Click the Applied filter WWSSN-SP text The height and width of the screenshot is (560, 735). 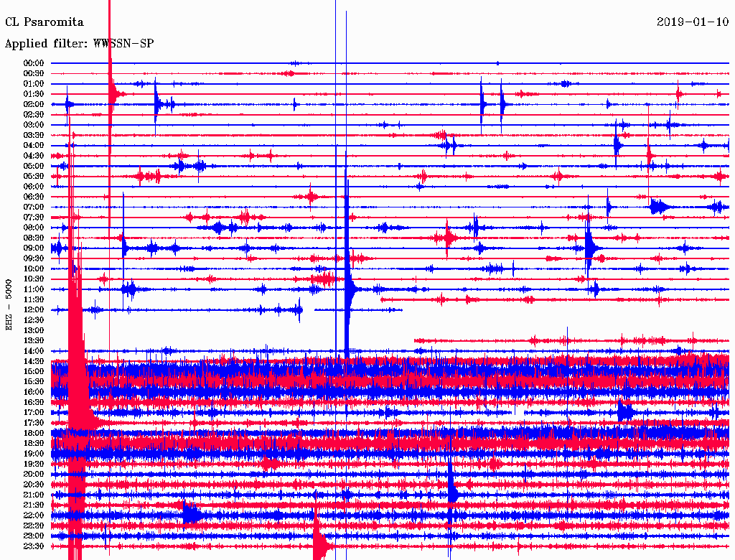click(79, 44)
